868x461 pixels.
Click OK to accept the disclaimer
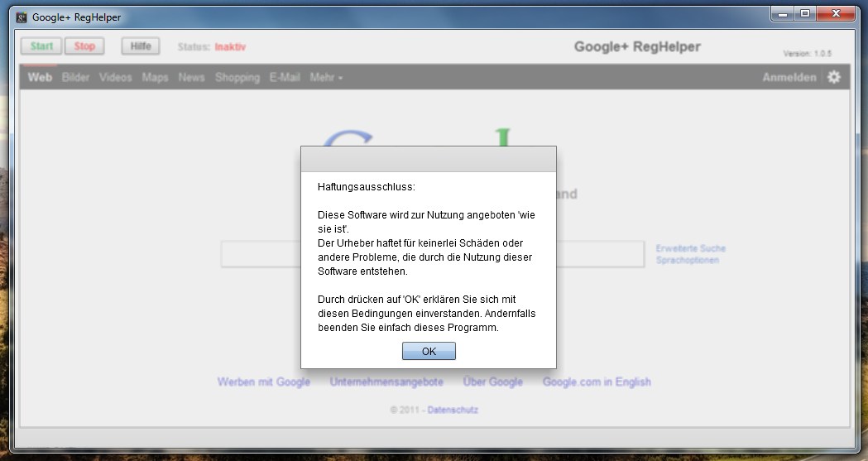click(x=429, y=351)
